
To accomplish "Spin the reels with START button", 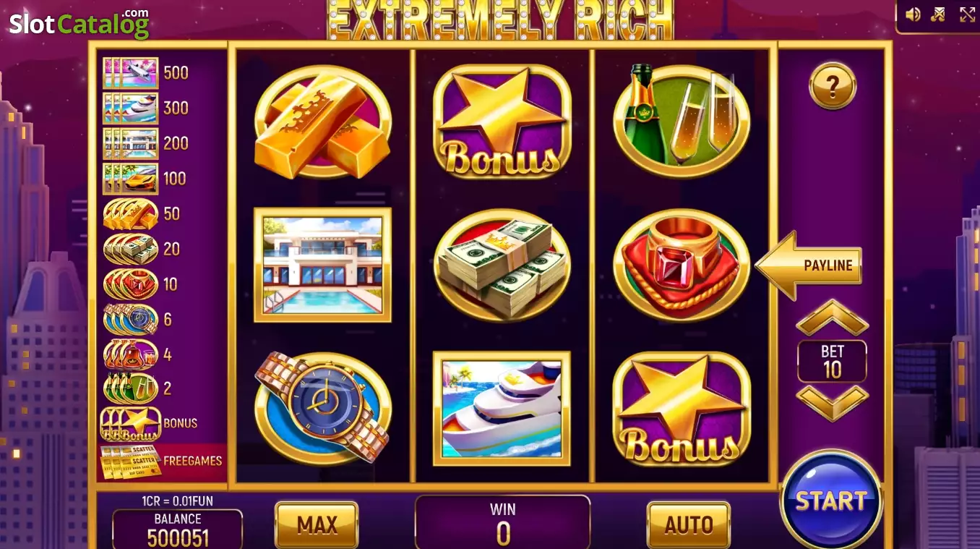I will (831, 500).
